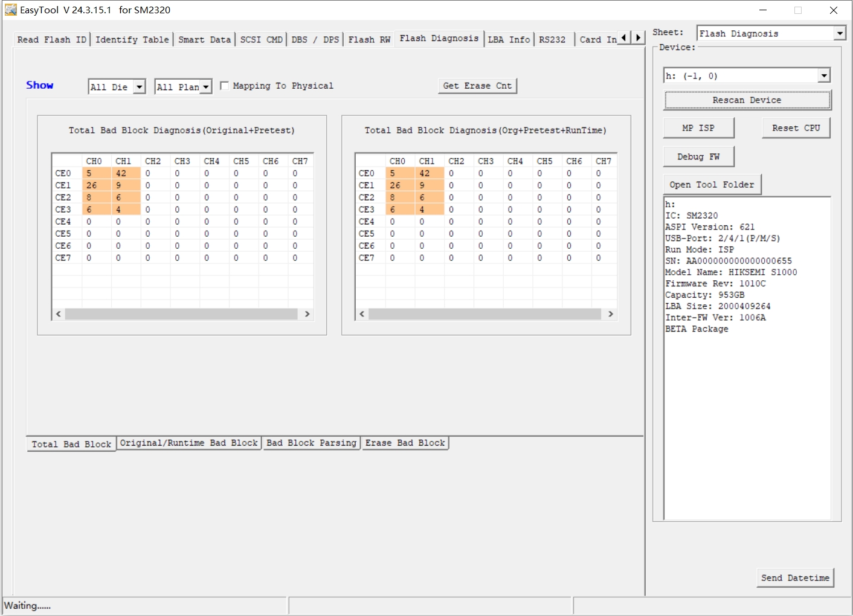The image size is (853, 616).
Task: Switch to Read Flash ID tab
Action: tap(52, 39)
